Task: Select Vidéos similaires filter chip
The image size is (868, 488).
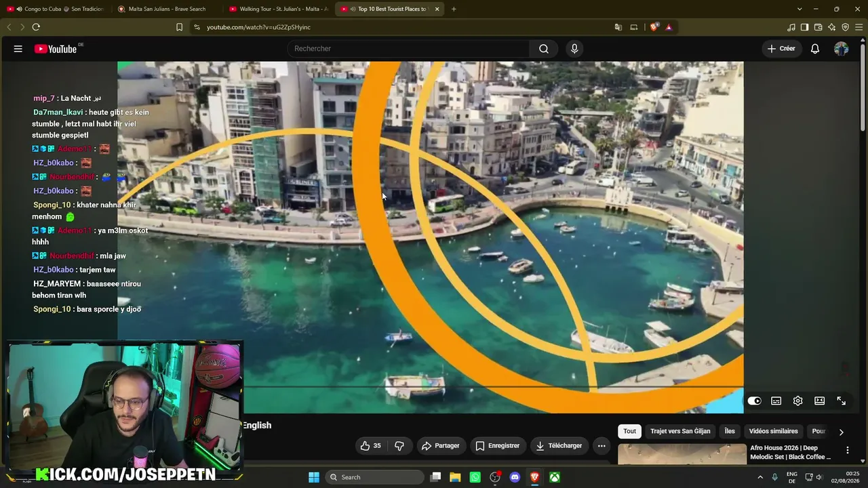Action: (x=773, y=431)
